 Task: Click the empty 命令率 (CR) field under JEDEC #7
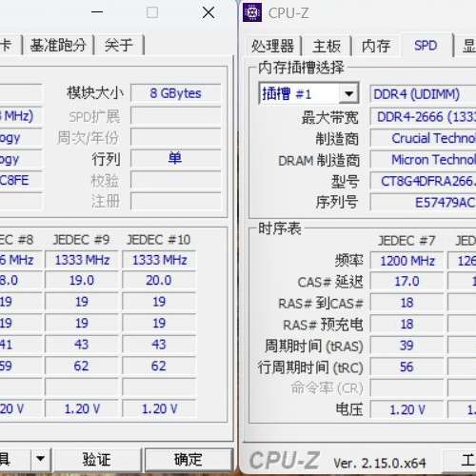tap(407, 388)
